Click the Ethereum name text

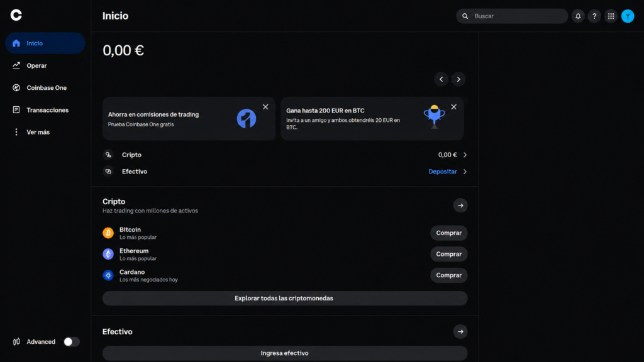134,251
